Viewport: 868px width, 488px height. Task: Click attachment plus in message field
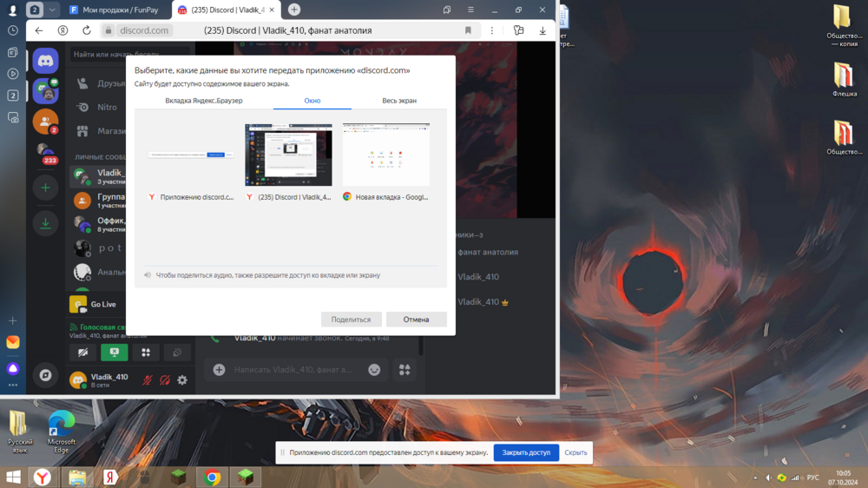click(220, 369)
